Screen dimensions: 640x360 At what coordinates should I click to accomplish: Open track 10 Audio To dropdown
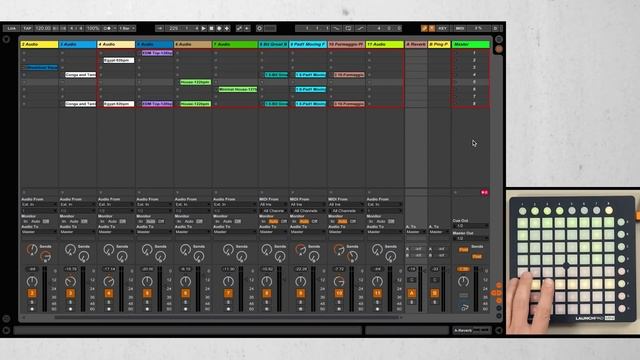click(346, 232)
